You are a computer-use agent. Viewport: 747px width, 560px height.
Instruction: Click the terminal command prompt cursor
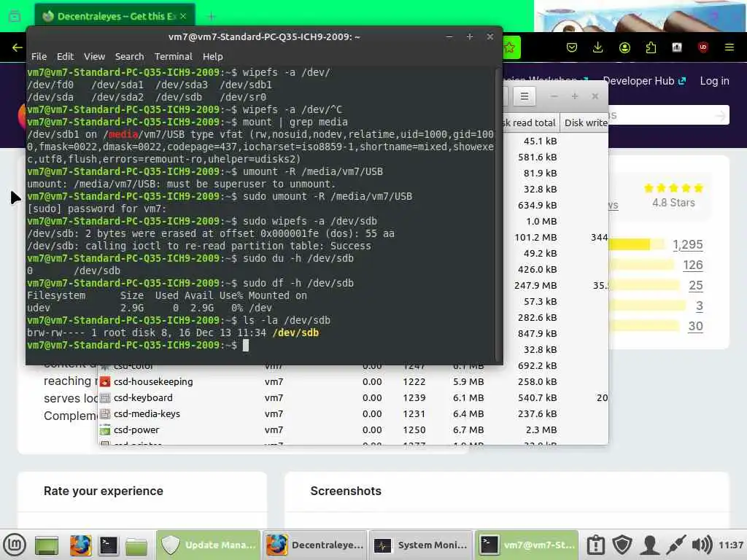click(x=246, y=345)
